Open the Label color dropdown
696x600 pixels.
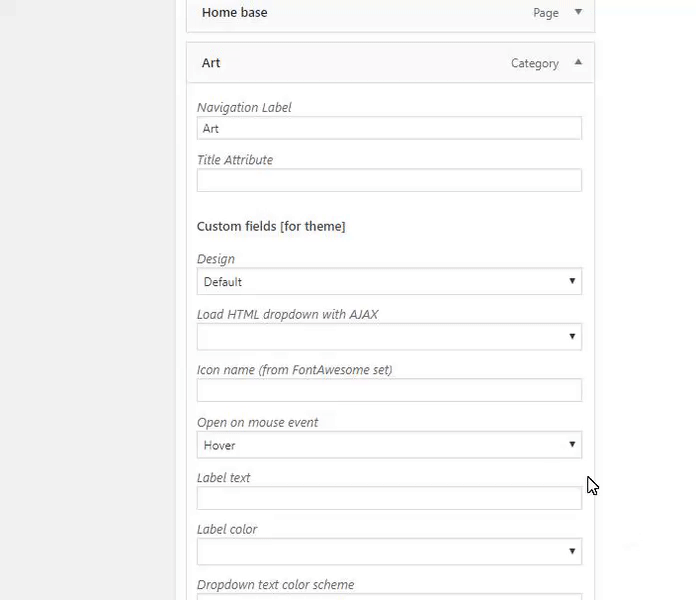pos(389,550)
